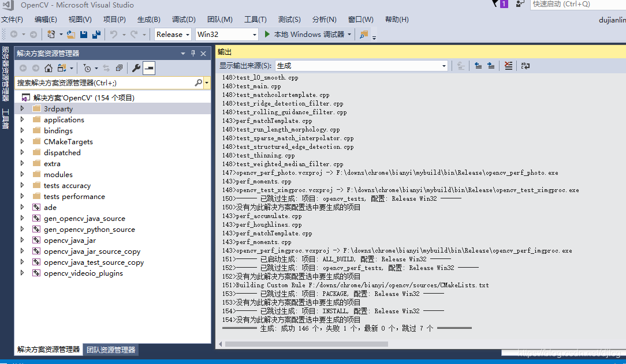Pin the Solution Explorer panel (auto hide)
Viewport: 626px width, 364px height.
pos(193,54)
